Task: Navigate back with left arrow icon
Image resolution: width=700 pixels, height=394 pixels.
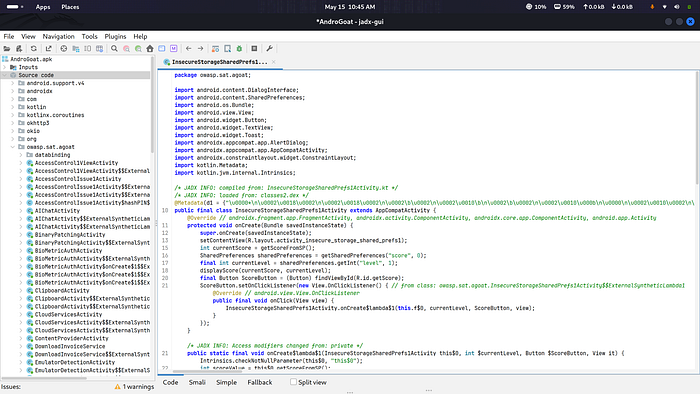Action: coord(188,49)
